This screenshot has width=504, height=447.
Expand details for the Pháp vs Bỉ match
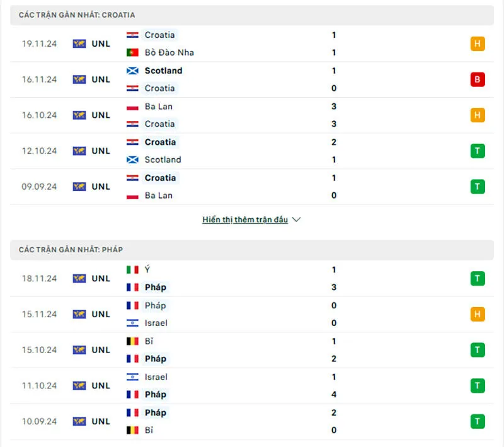click(x=252, y=421)
